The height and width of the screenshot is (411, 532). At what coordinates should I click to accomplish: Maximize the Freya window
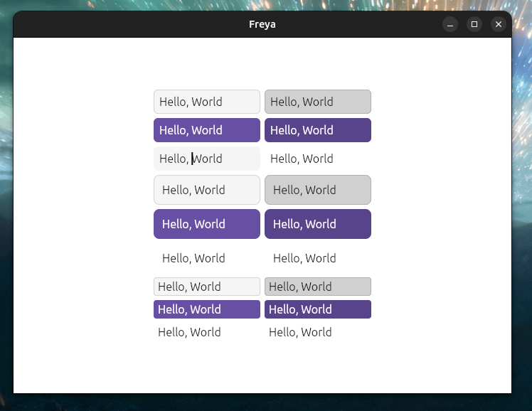[474, 24]
